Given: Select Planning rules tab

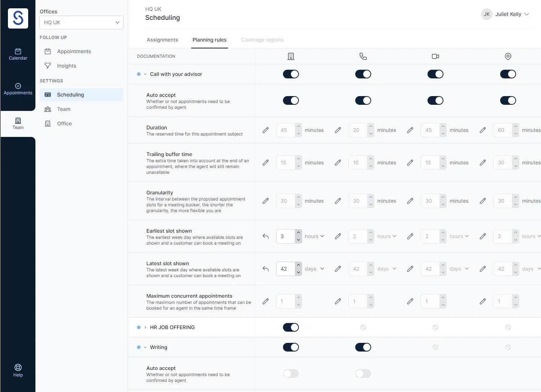Looking at the screenshot, I should click(210, 40).
